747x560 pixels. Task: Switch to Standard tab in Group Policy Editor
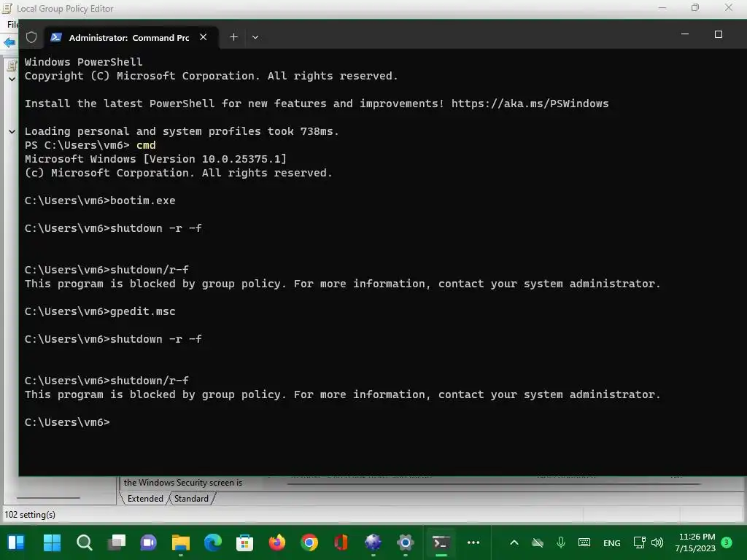pyautogui.click(x=191, y=498)
